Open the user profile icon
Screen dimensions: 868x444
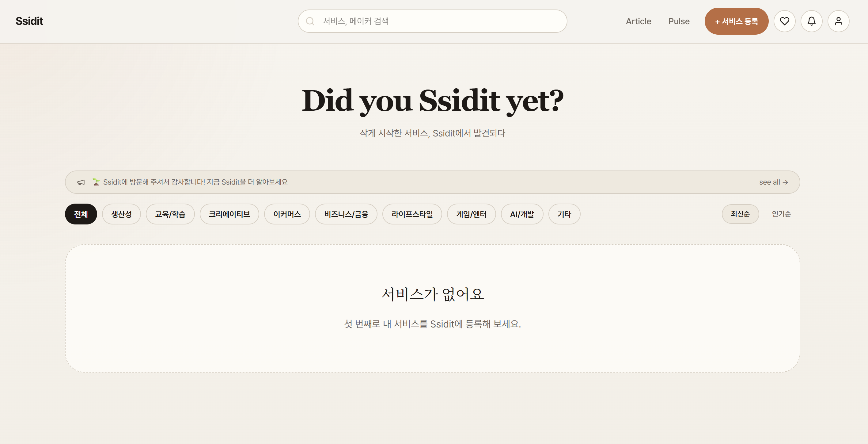coord(838,21)
